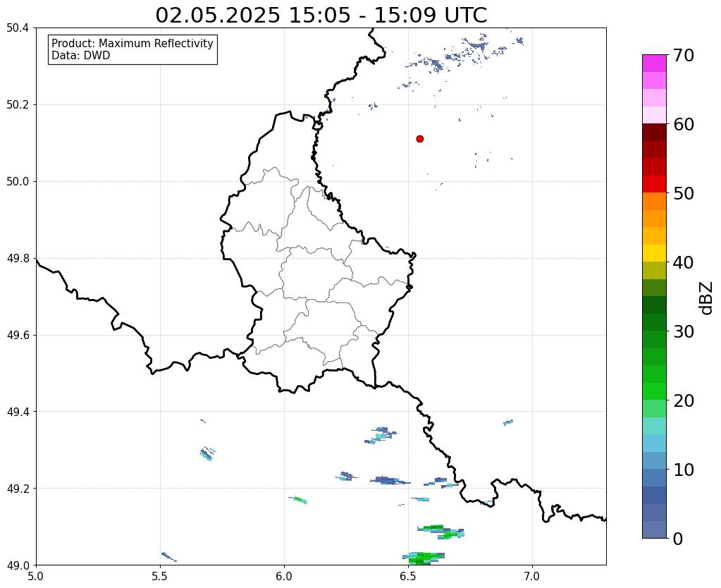Screen dimensions: 721x588
Task: Click the 0 tick on colorbar
Action: 678,539
